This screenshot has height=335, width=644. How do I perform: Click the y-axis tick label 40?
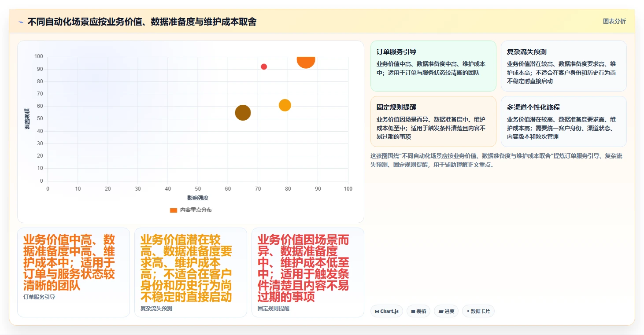(x=40, y=131)
